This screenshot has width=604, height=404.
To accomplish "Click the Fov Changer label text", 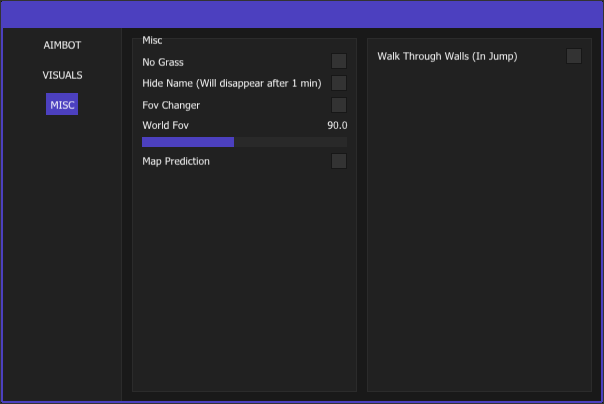I will coord(171,105).
